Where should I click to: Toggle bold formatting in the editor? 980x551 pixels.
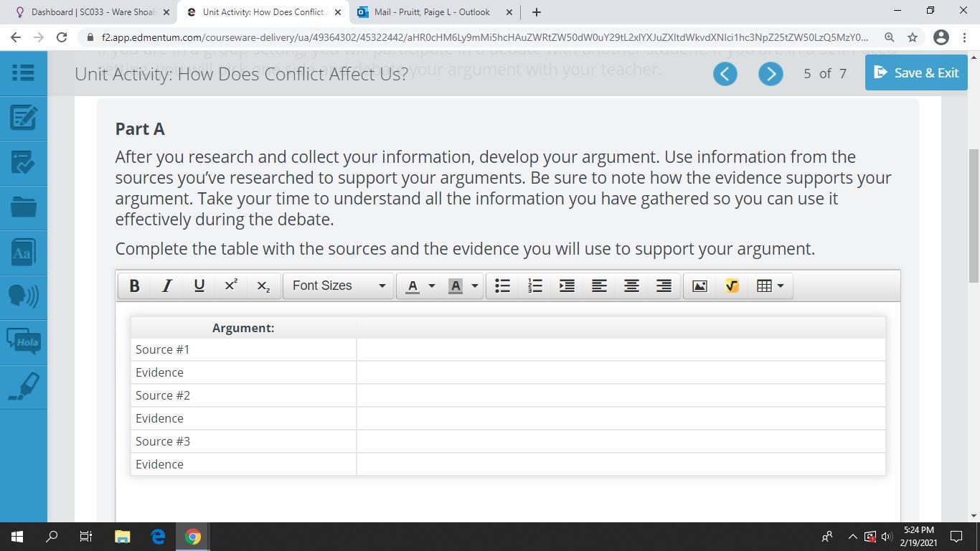(x=134, y=286)
